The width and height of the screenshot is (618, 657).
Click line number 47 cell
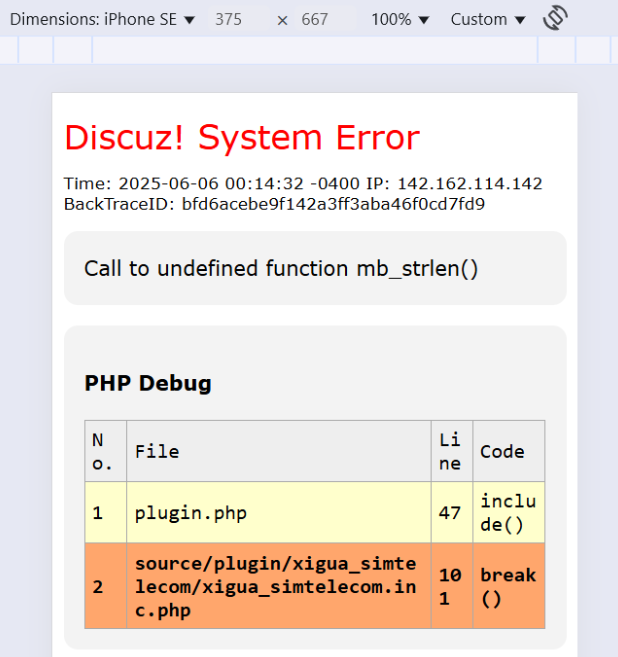pos(450,513)
